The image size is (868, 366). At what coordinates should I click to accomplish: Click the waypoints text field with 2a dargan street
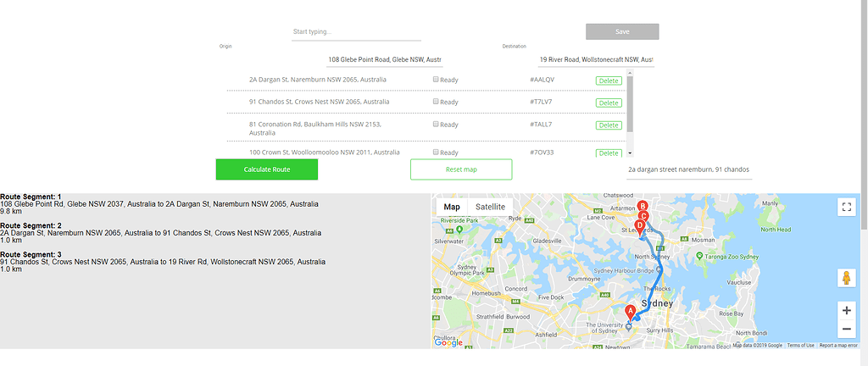pos(688,169)
